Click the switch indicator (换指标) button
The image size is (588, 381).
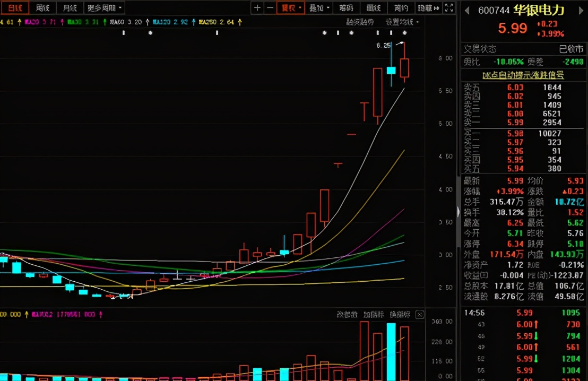pos(400,314)
